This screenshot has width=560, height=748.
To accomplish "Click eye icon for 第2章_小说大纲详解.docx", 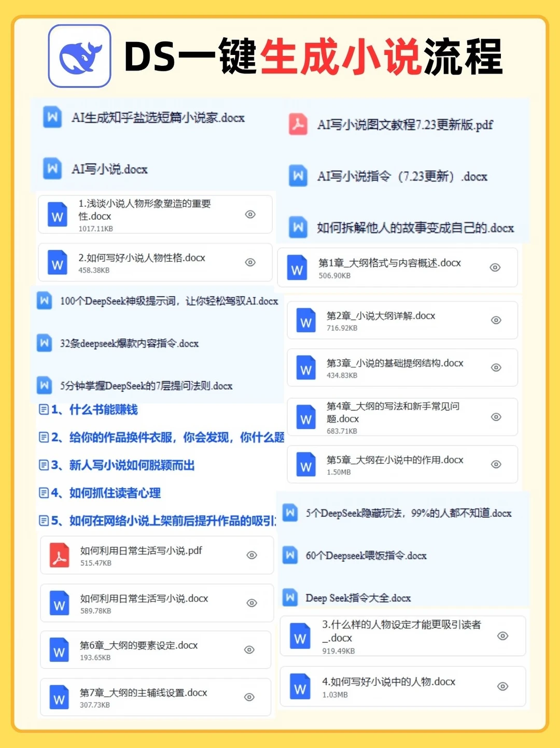I will (496, 320).
